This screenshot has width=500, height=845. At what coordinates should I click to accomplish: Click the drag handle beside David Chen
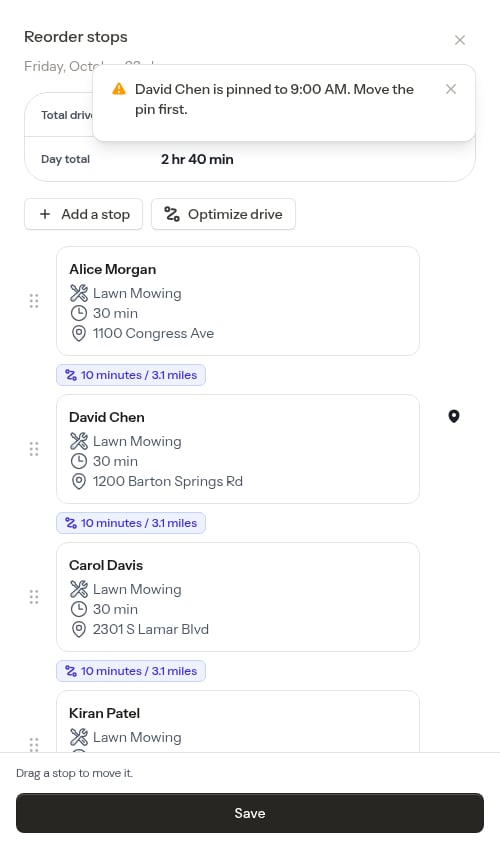[34, 449]
